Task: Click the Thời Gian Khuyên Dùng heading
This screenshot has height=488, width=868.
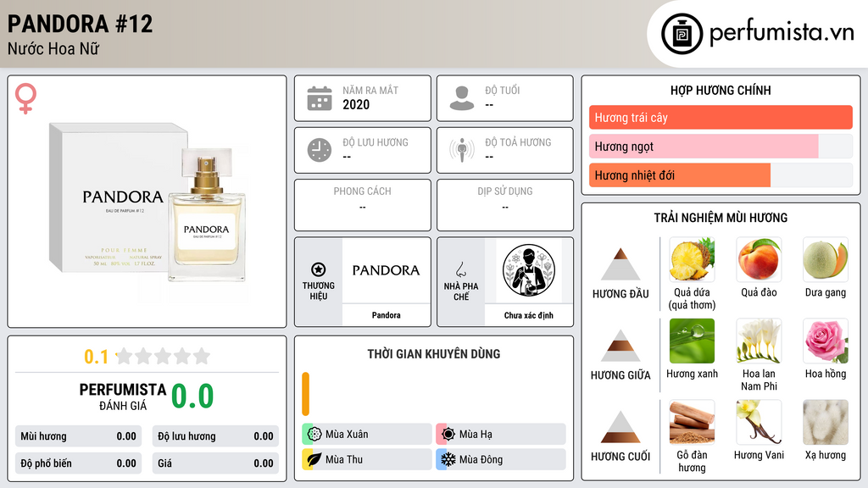Action: click(x=434, y=353)
